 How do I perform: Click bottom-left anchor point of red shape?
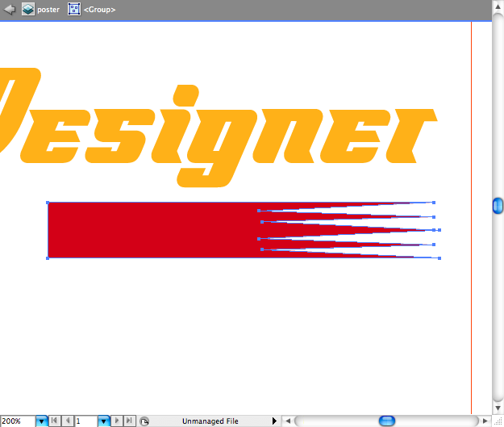coord(48,258)
